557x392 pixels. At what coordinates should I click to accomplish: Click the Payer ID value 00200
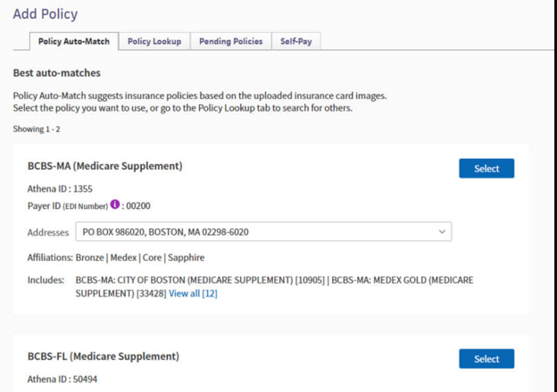(138, 205)
